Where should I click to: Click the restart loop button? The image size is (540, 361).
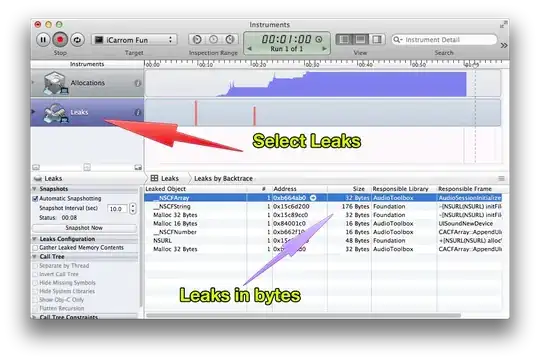77,40
